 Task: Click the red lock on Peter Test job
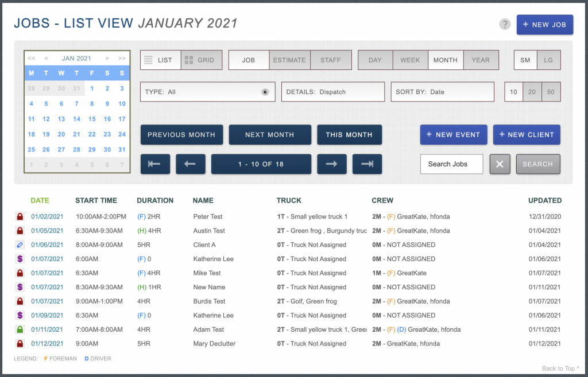(x=20, y=217)
